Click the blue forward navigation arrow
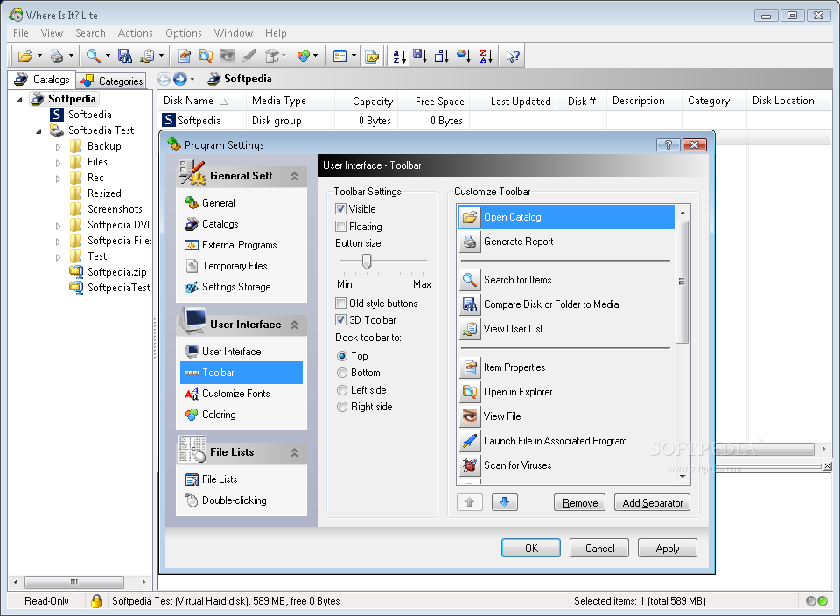 [180, 80]
